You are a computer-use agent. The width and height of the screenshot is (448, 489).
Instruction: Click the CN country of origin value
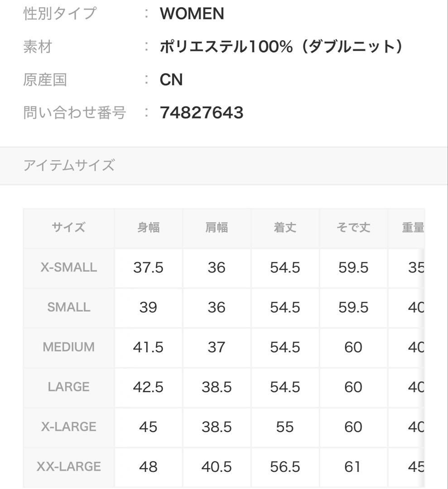tap(171, 80)
